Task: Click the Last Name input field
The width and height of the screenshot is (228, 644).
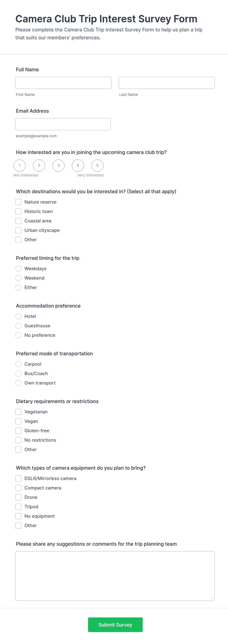Action: pos(166,83)
